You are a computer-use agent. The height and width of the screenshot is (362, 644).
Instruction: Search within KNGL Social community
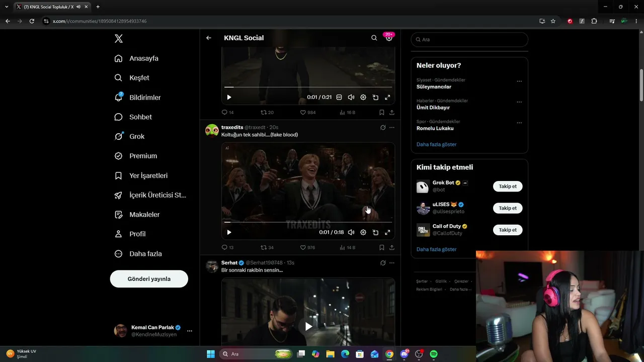click(x=374, y=38)
